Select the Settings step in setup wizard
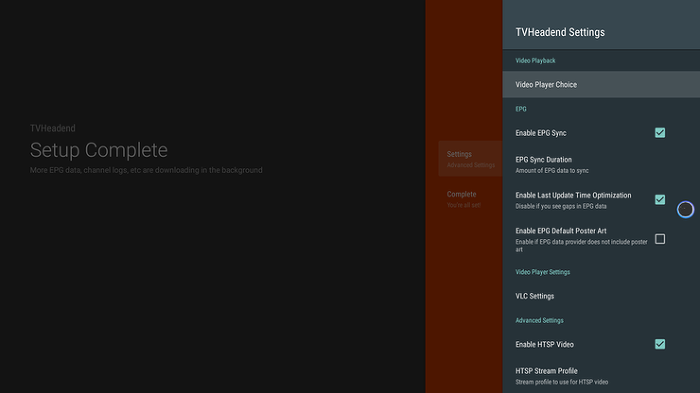 (470, 159)
